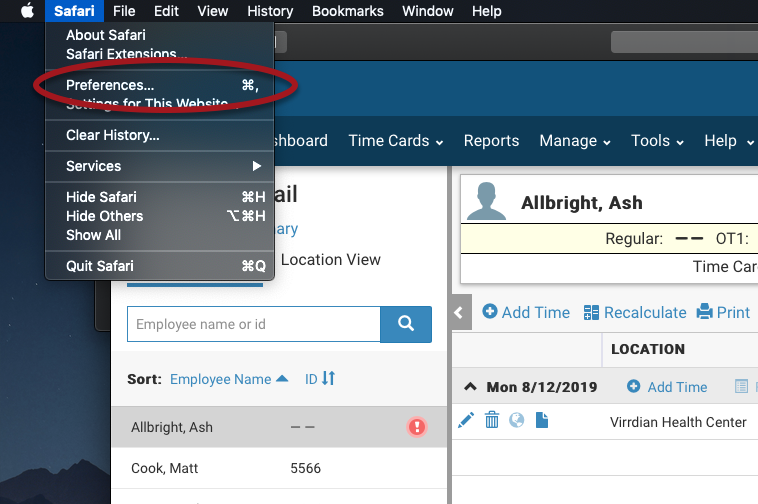Open the Apple menu
The height and width of the screenshot is (504, 758).
coord(28,11)
